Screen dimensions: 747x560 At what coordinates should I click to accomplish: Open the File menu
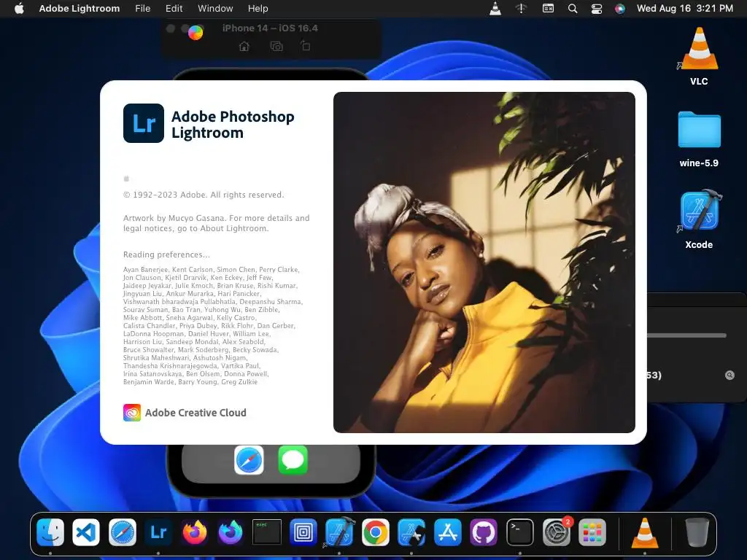tap(142, 8)
